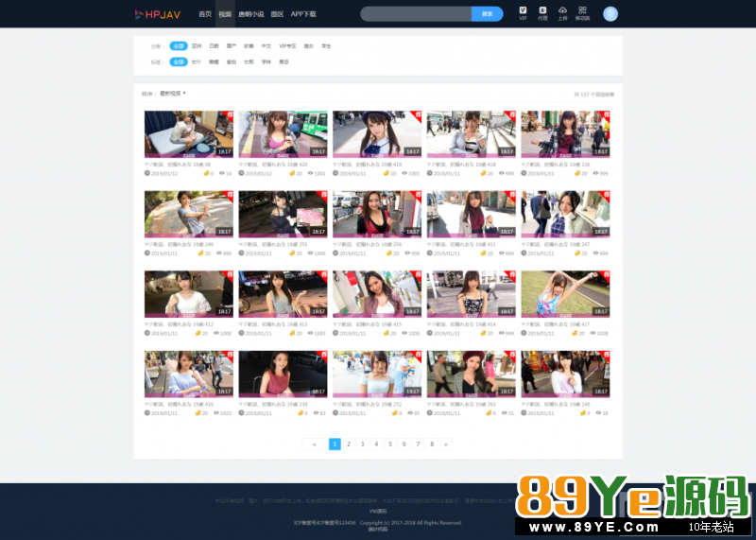Expand the 最新视频 sort dropdown
Viewport: 756px width, 540px height.
[x=172, y=94]
